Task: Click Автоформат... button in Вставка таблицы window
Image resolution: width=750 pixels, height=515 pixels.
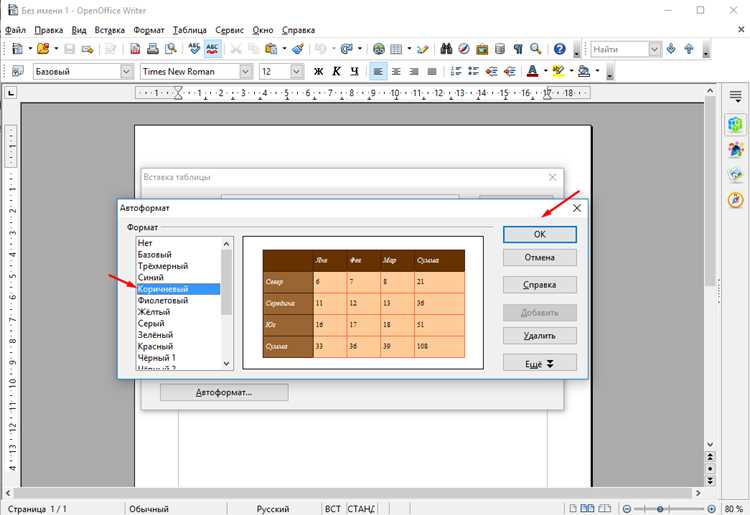Action: coord(224,392)
